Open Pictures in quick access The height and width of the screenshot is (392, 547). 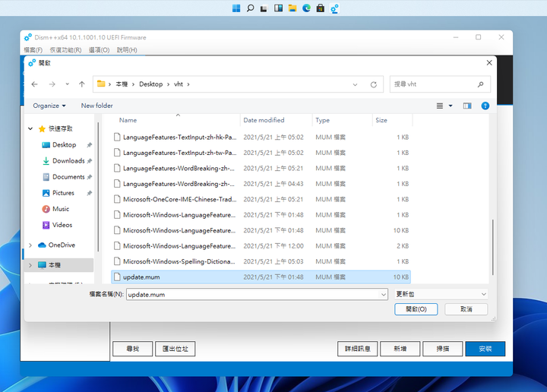(63, 193)
